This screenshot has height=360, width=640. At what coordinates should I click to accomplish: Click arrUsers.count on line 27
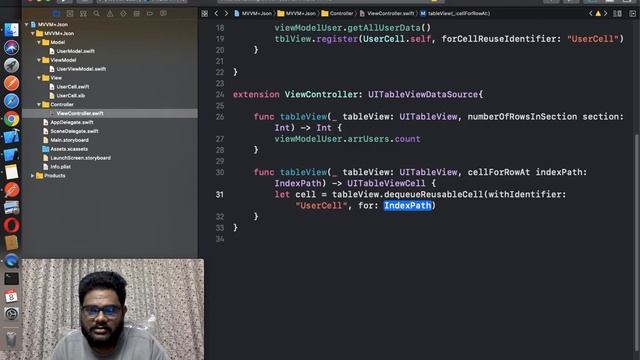(x=383, y=139)
